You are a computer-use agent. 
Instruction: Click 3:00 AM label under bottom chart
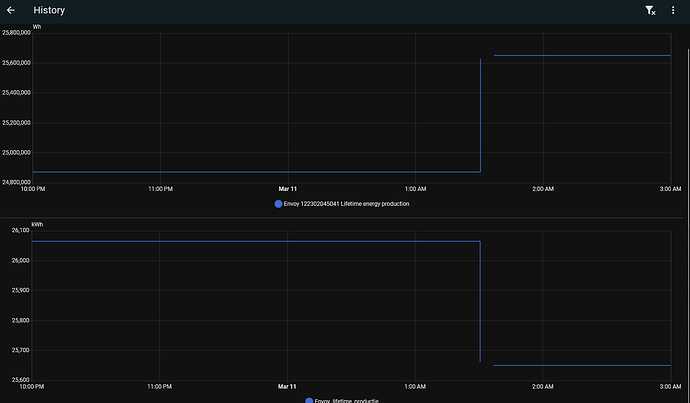(670, 387)
